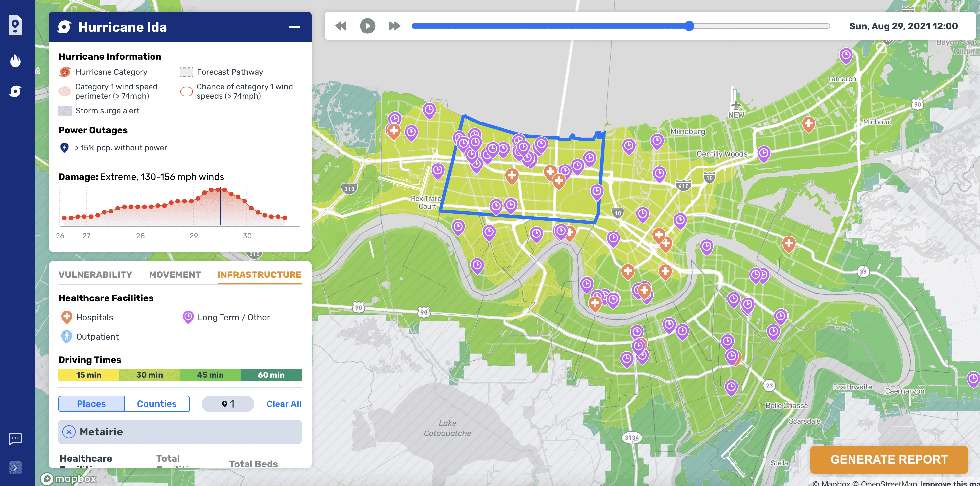Open the chat feedback icon
The height and width of the screenshot is (486, 980).
pyautogui.click(x=15, y=438)
